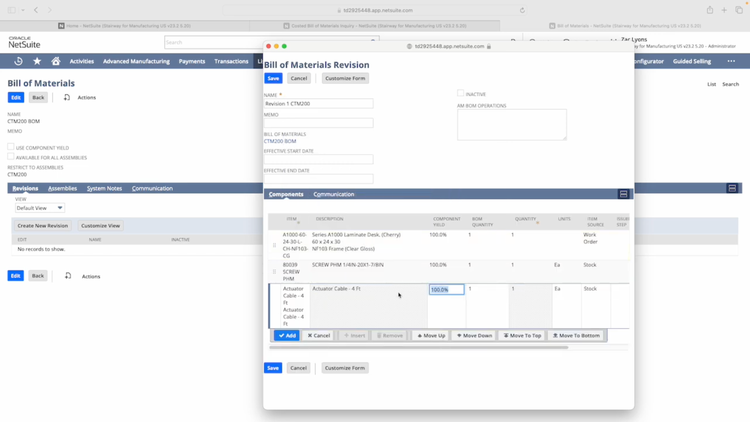The width and height of the screenshot is (750, 422).
Task: Open new browser tab plus icon
Action: pos(724,10)
